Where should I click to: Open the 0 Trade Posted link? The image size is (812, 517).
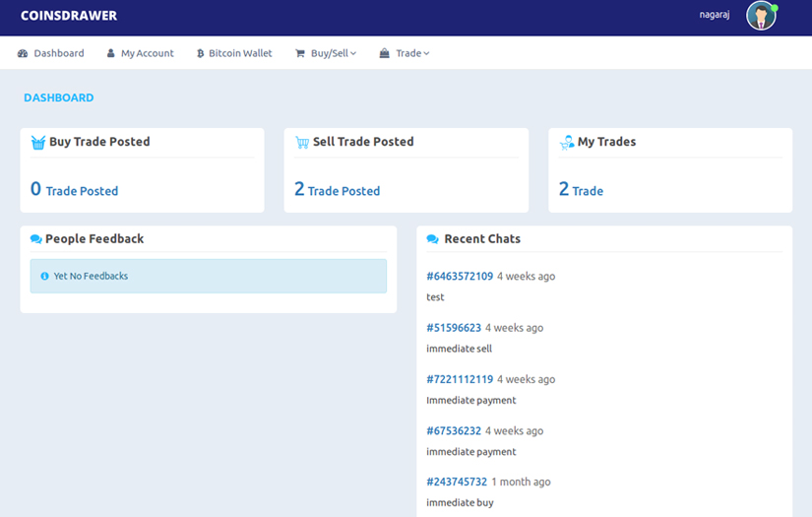75,190
